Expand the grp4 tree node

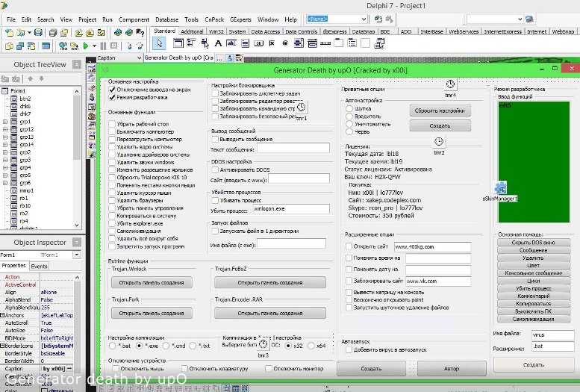point(5,168)
